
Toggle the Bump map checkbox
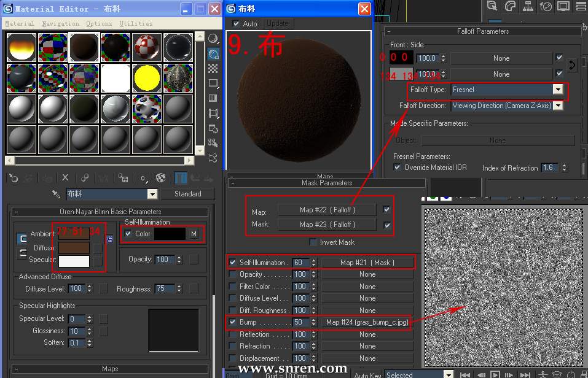(x=232, y=322)
